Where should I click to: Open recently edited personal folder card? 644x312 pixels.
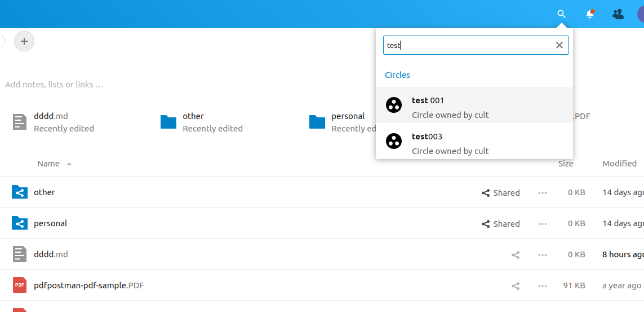point(342,122)
